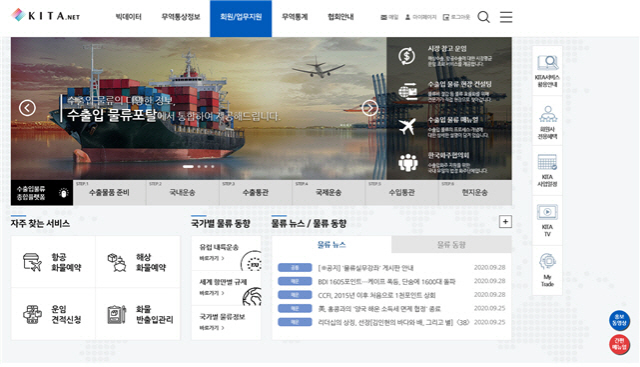
Task: Select the first carousel indicator dot
Action: [x=188, y=167]
